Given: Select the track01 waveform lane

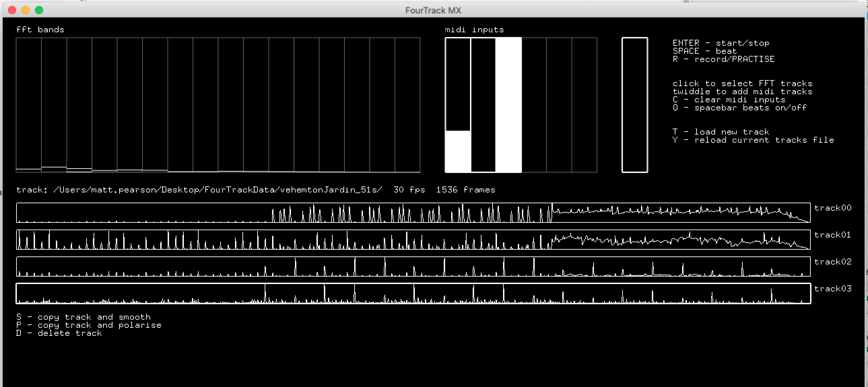Looking at the screenshot, I should (x=413, y=240).
